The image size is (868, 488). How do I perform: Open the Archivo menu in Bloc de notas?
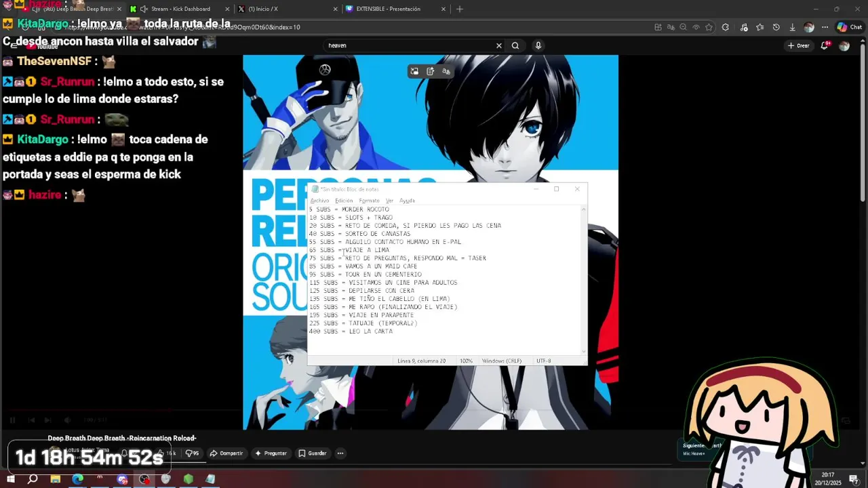pyautogui.click(x=319, y=201)
